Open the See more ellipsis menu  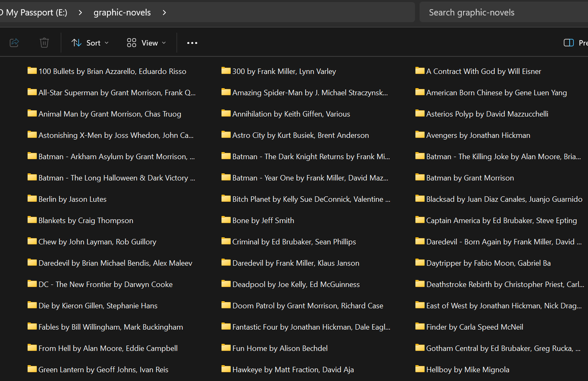click(192, 43)
